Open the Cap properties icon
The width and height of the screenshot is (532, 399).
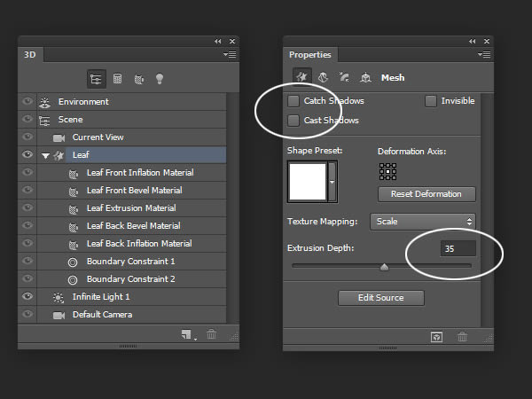(344, 77)
